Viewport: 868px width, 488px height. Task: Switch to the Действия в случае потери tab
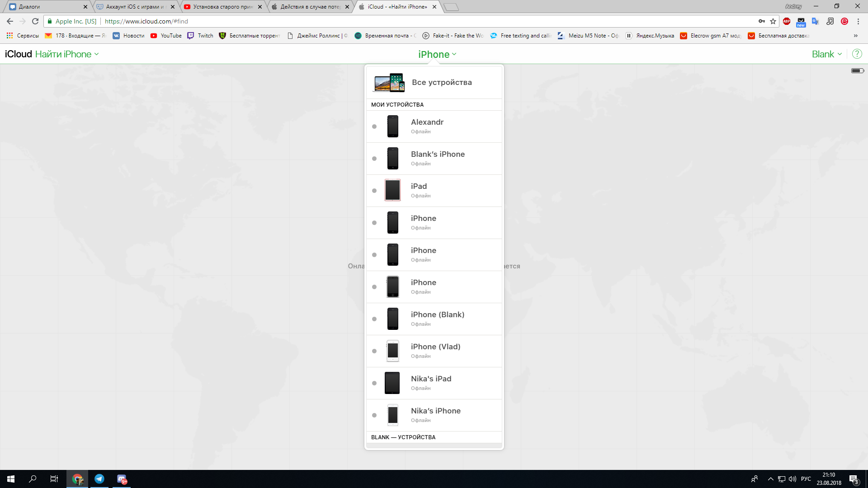310,7
